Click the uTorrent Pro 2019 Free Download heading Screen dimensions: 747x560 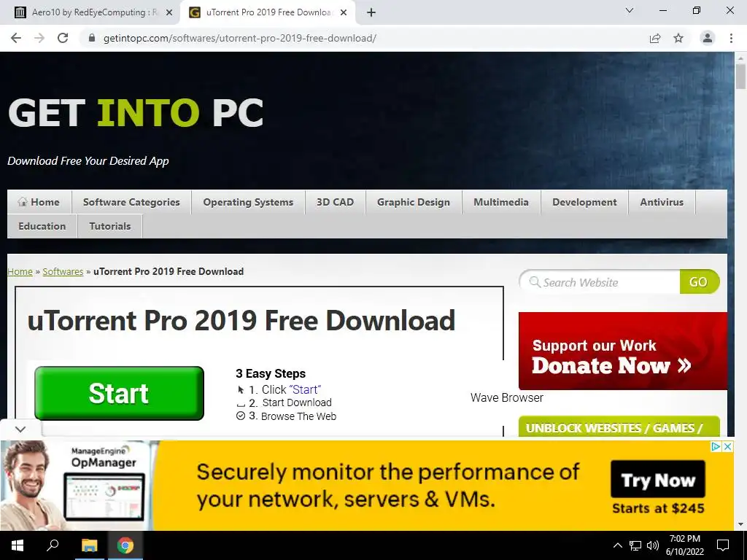241,321
